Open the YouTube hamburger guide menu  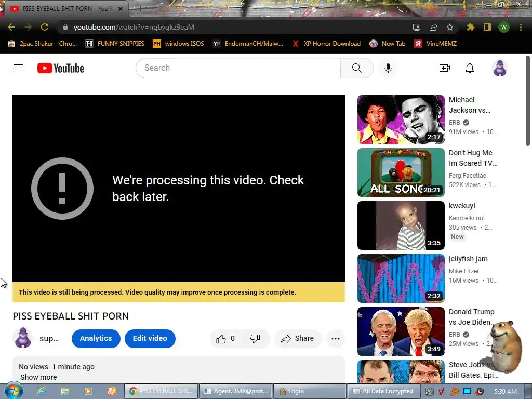click(19, 68)
